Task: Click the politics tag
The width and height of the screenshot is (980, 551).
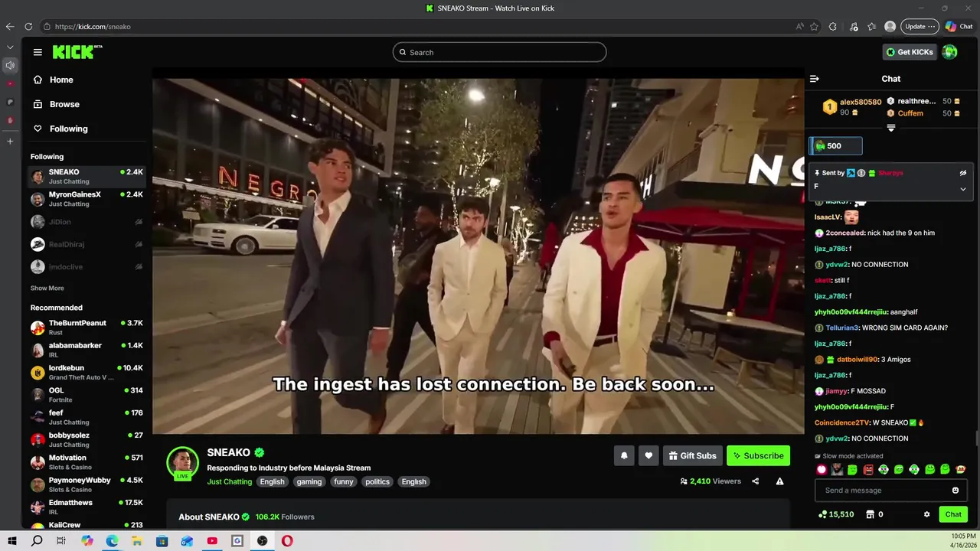Action: pyautogui.click(x=377, y=481)
